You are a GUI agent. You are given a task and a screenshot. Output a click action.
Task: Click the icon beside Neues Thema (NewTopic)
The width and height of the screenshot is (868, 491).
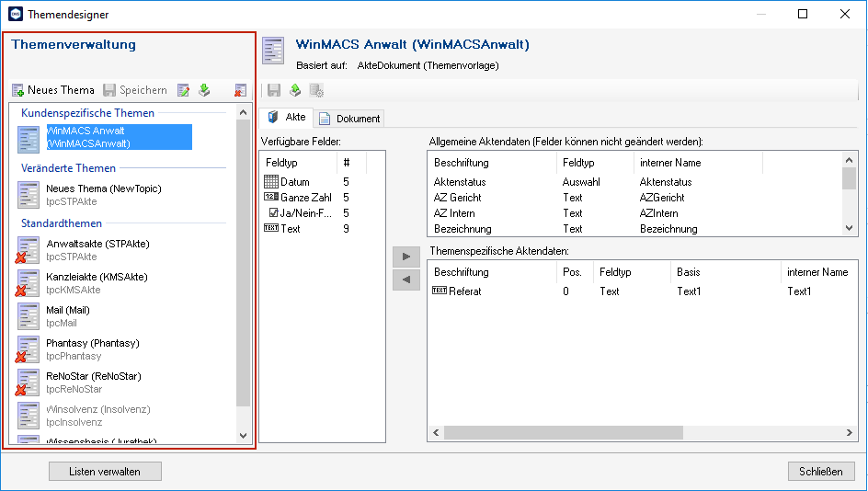click(x=29, y=195)
